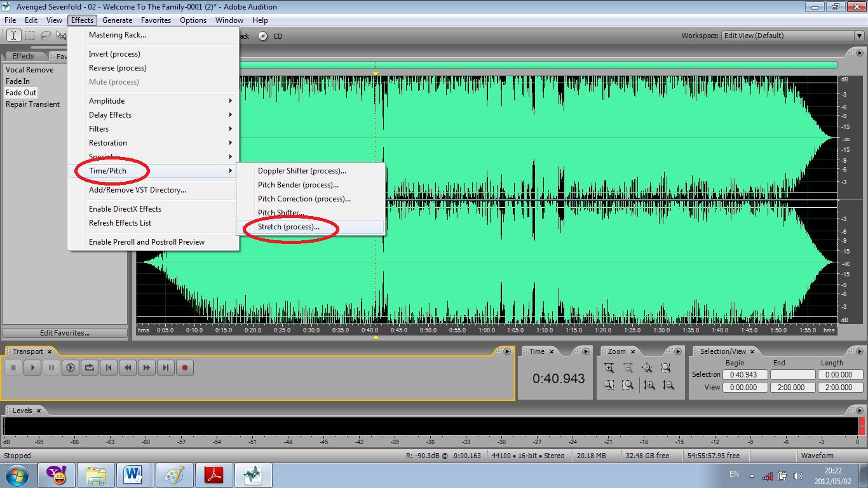Zoom out full on both axes
The image size is (868, 488).
click(647, 368)
